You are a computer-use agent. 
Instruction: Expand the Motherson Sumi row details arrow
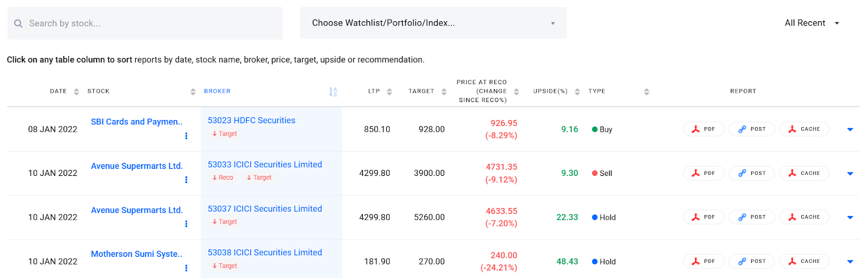850,262
